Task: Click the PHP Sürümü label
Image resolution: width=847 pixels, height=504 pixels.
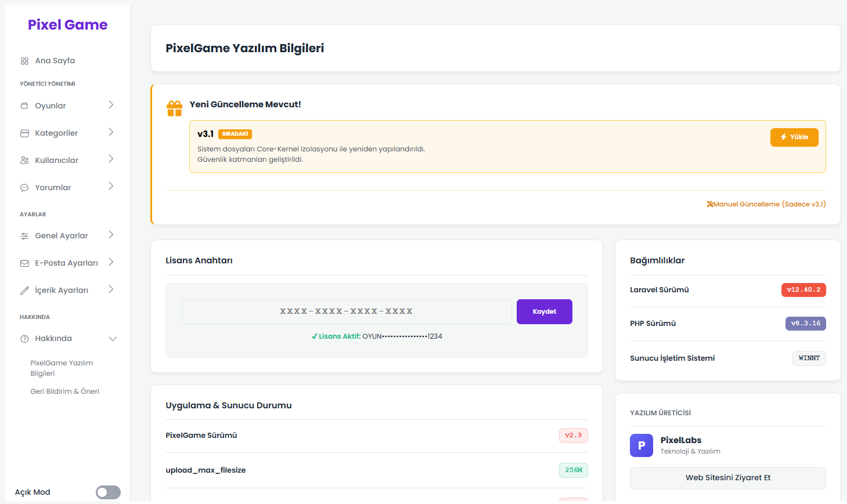Action: (x=653, y=324)
